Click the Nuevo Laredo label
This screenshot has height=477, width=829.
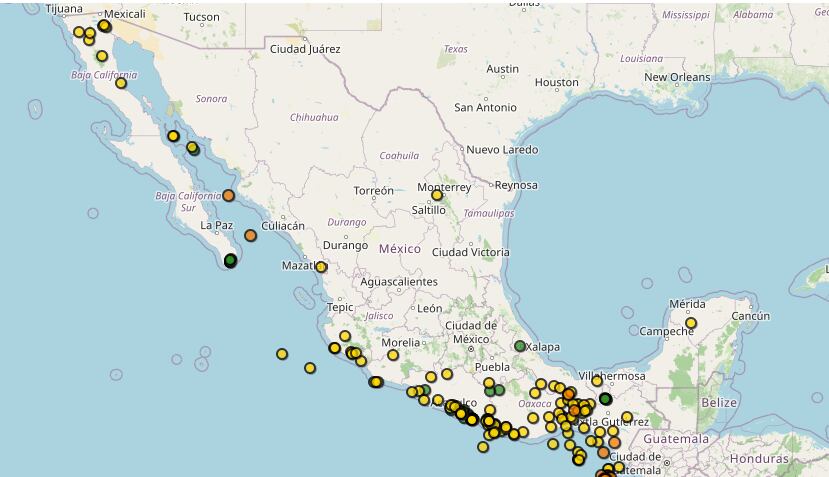pos(502,150)
